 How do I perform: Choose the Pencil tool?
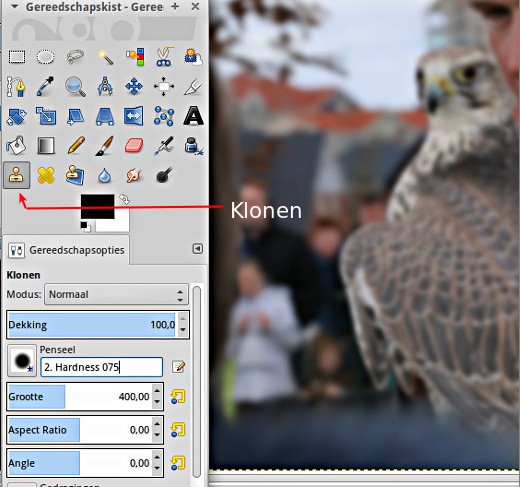75,146
